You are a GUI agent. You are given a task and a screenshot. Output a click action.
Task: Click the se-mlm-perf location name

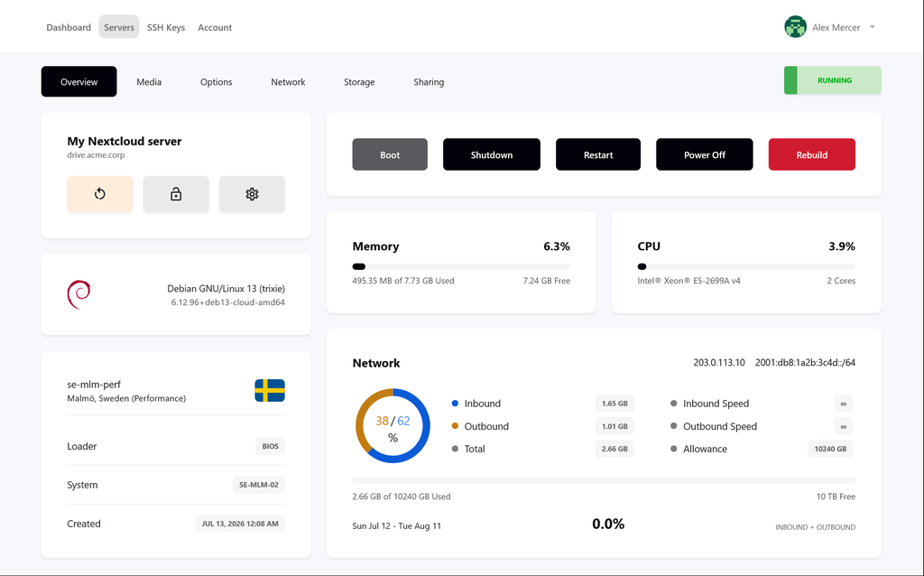(94, 385)
